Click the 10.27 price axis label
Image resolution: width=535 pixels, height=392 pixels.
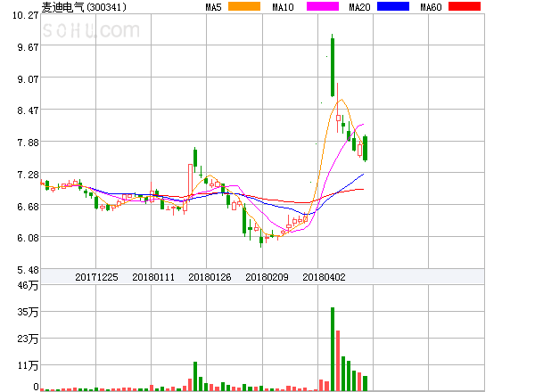(26, 15)
